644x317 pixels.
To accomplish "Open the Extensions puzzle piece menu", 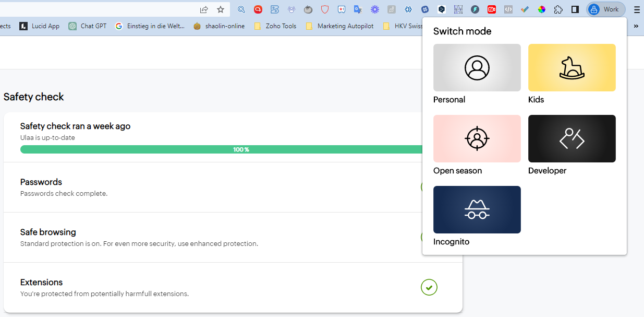I will 558,9.
